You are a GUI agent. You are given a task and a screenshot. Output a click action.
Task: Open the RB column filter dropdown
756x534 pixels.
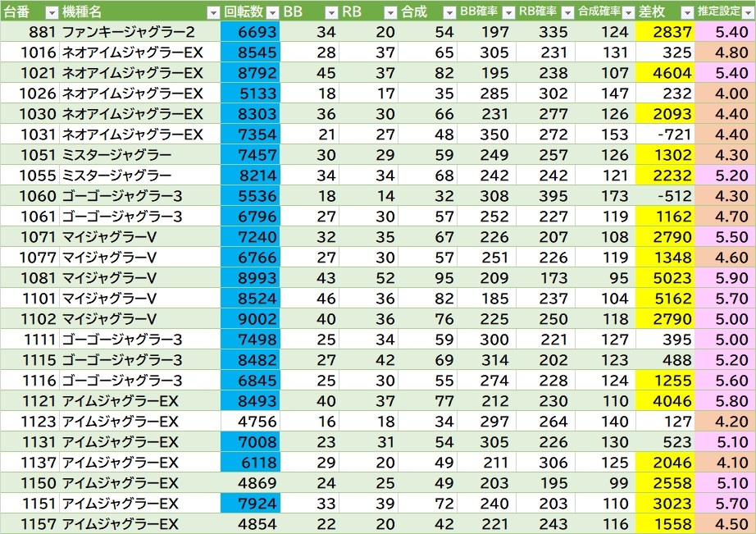point(390,12)
